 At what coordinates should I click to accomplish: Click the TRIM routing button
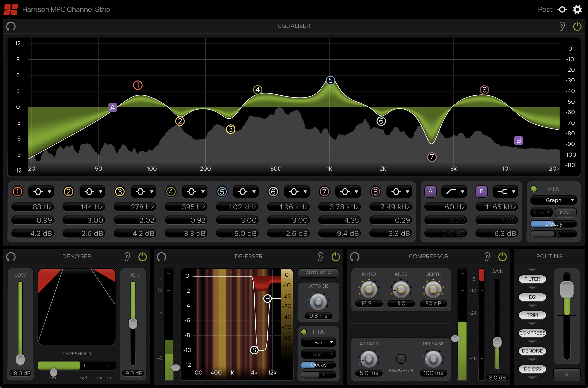(532, 315)
